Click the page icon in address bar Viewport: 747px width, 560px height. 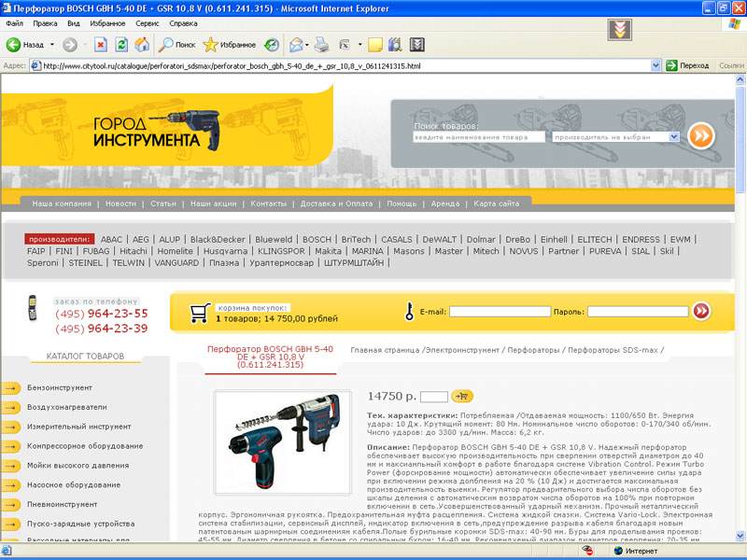(36, 65)
